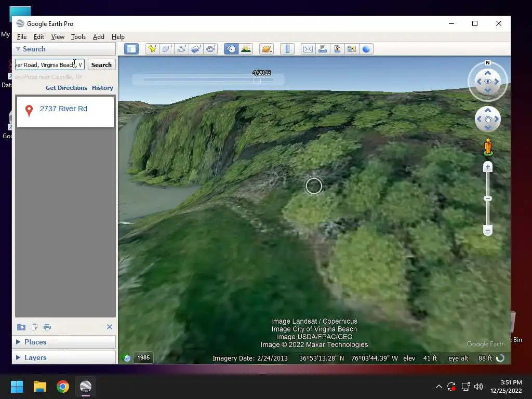Add an image overlay from the toolbar
This screenshot has width=532, height=399.
tap(196, 49)
